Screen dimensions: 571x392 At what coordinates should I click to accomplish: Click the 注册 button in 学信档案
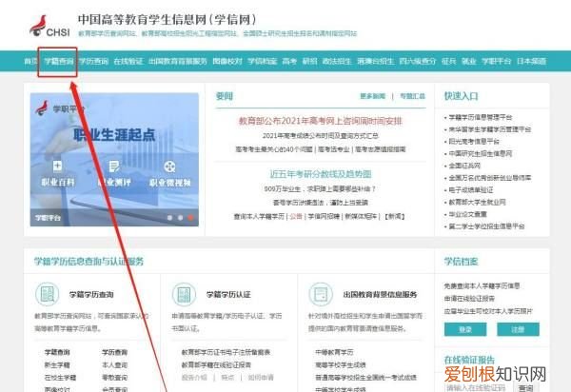tap(518, 329)
